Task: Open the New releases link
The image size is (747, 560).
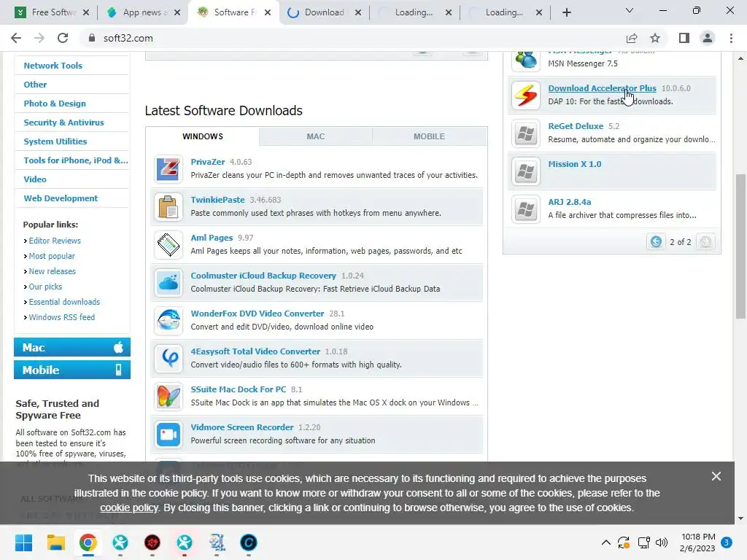Action: 53,271
